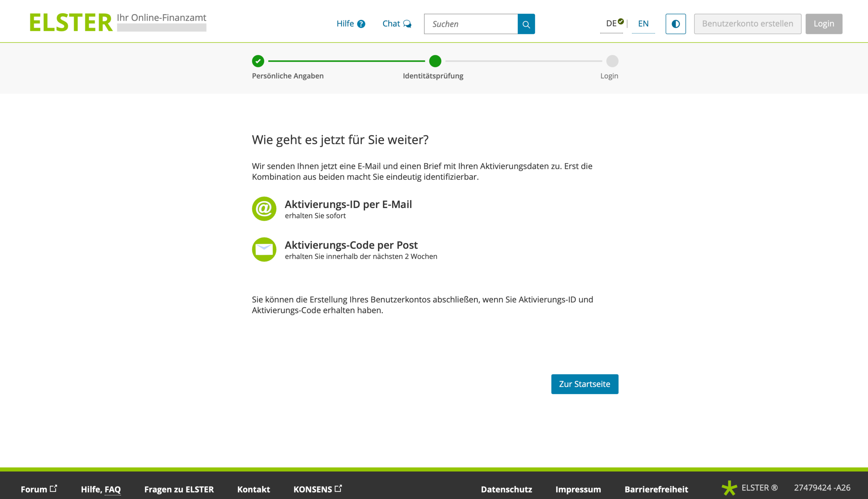Open the KONSENS external link

click(x=318, y=489)
